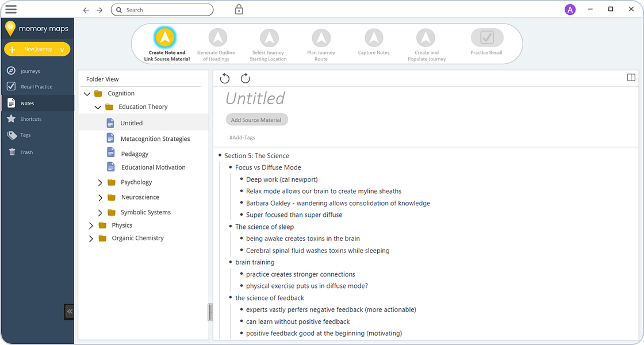Click in the Search field
This screenshot has height=345, width=644.
[x=162, y=10]
